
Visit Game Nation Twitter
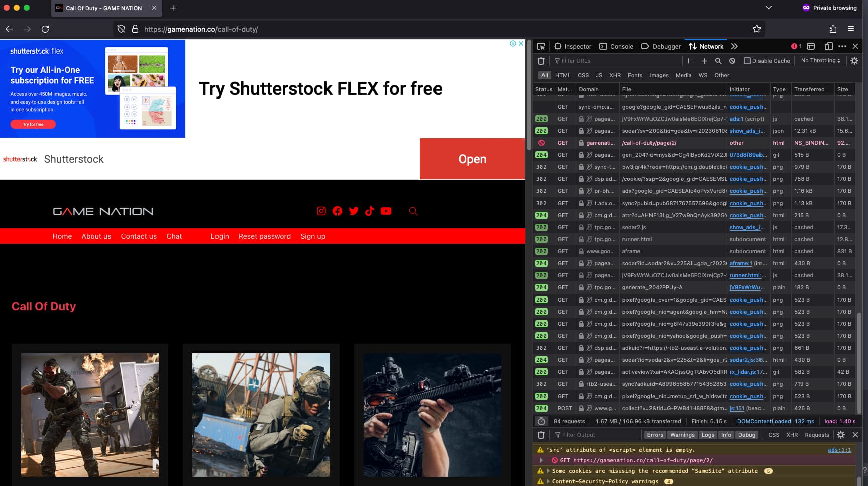pos(354,211)
